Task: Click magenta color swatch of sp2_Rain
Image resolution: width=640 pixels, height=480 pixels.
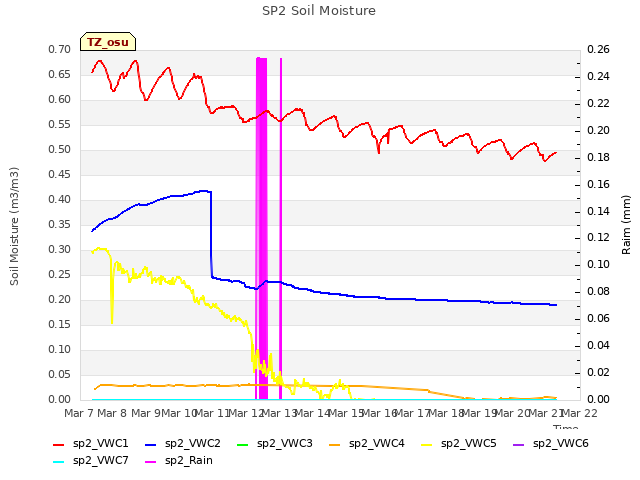Action: tap(151, 462)
